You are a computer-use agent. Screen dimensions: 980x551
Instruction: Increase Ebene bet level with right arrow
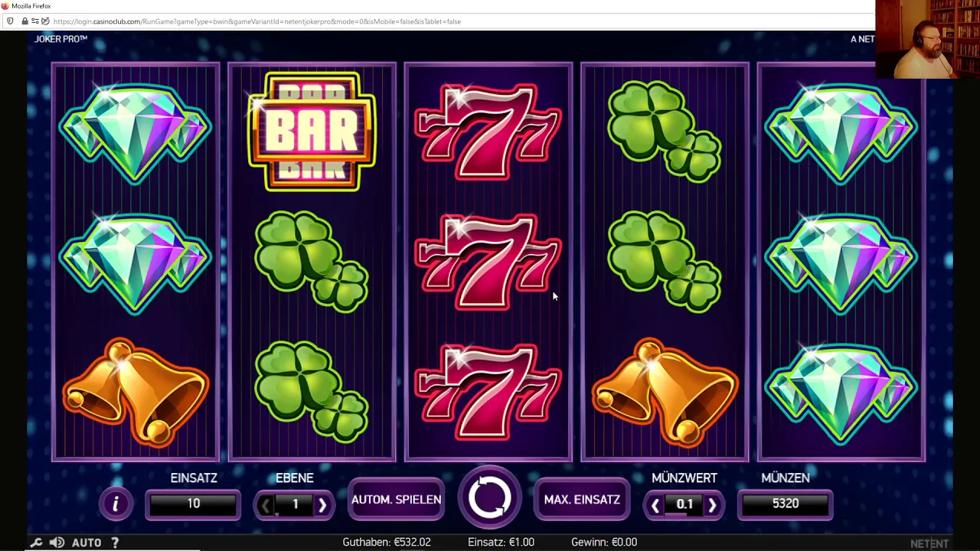[x=322, y=505]
